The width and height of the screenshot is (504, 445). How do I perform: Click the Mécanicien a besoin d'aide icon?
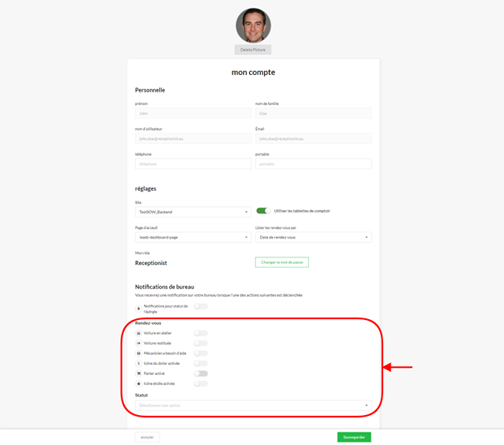[x=138, y=353]
